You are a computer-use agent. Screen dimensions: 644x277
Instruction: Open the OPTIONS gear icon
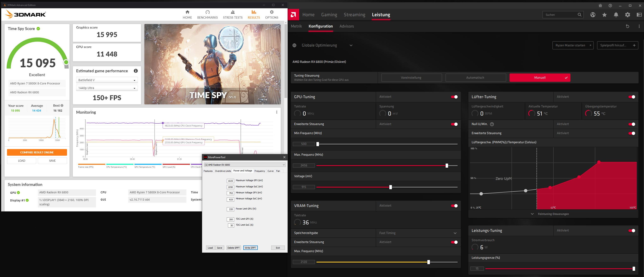[x=271, y=12]
